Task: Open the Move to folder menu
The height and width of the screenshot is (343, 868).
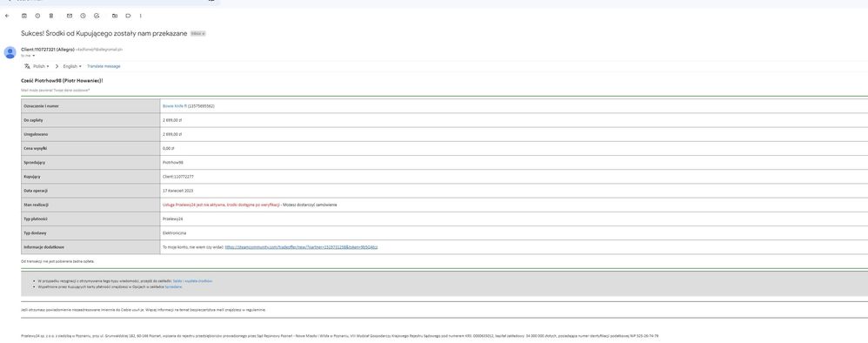Action: pos(115,16)
